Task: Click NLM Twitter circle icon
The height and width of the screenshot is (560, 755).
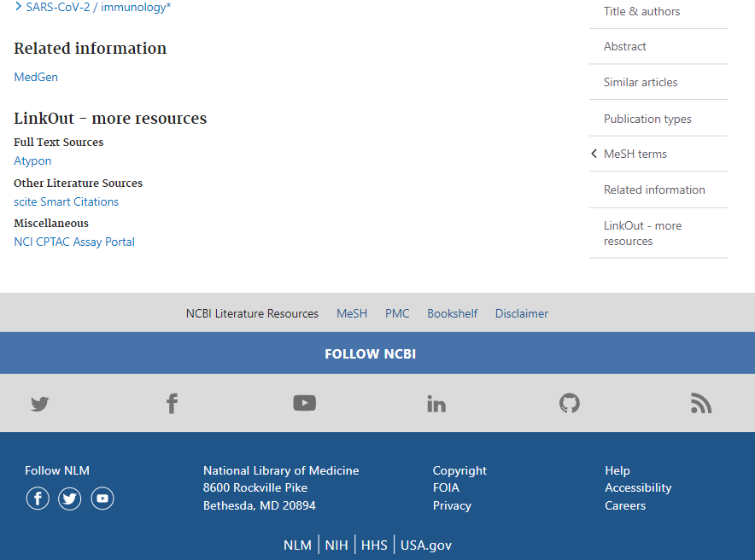Action: pos(70,499)
